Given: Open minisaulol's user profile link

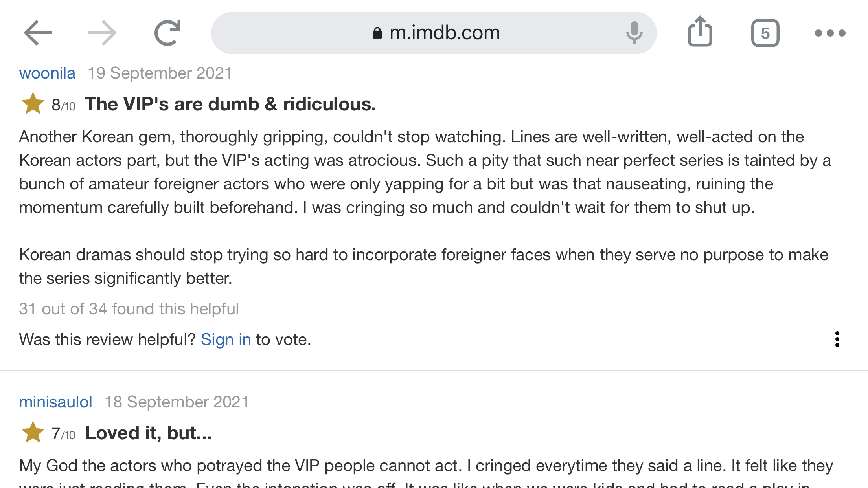Looking at the screenshot, I should tap(55, 402).
